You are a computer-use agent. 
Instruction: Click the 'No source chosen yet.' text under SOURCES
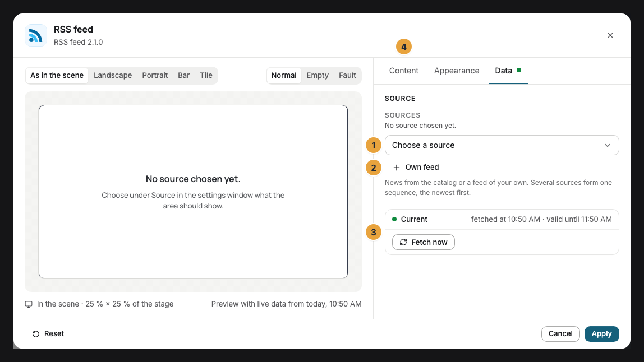pyautogui.click(x=420, y=126)
